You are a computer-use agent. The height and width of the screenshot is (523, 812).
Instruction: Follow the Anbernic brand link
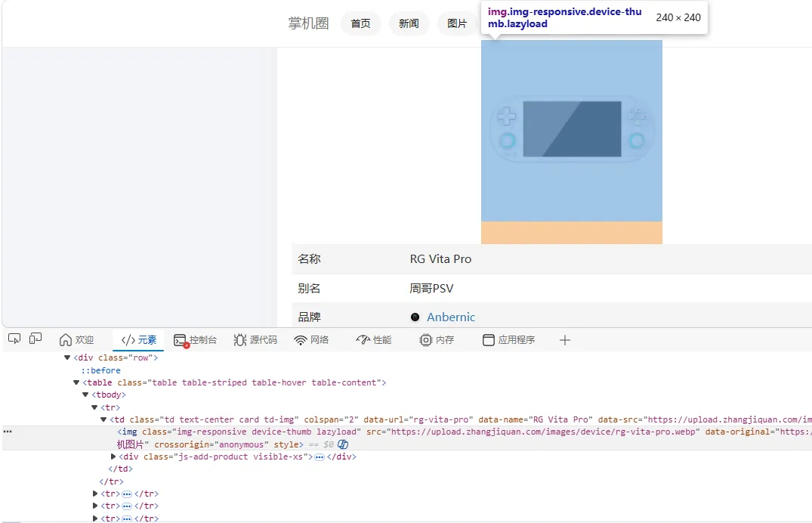(450, 317)
